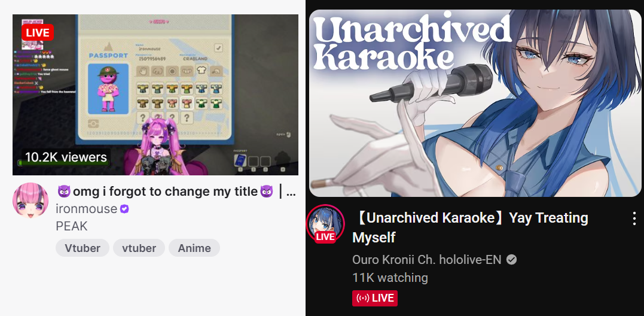Click the hat tab in the passport

216,71
